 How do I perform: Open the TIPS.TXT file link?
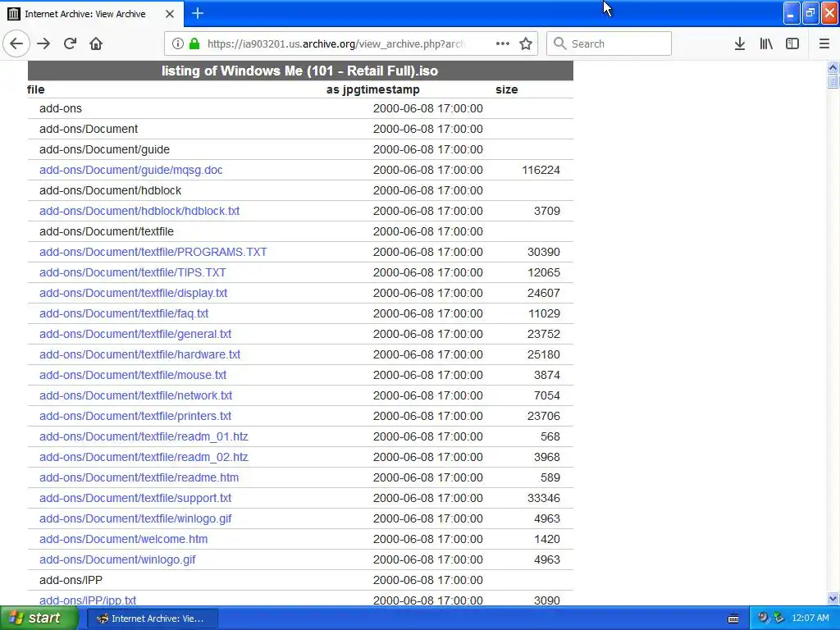[132, 272]
